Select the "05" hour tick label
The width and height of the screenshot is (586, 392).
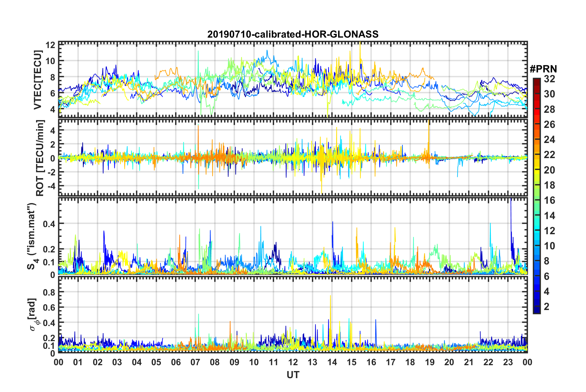click(x=156, y=362)
